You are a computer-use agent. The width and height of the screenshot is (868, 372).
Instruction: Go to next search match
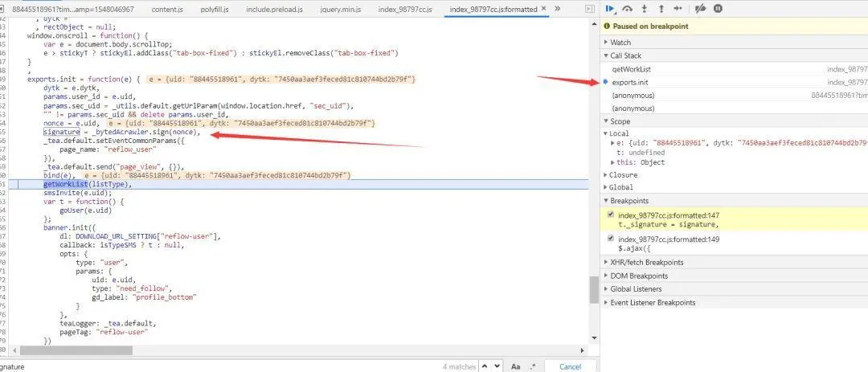[499, 366]
